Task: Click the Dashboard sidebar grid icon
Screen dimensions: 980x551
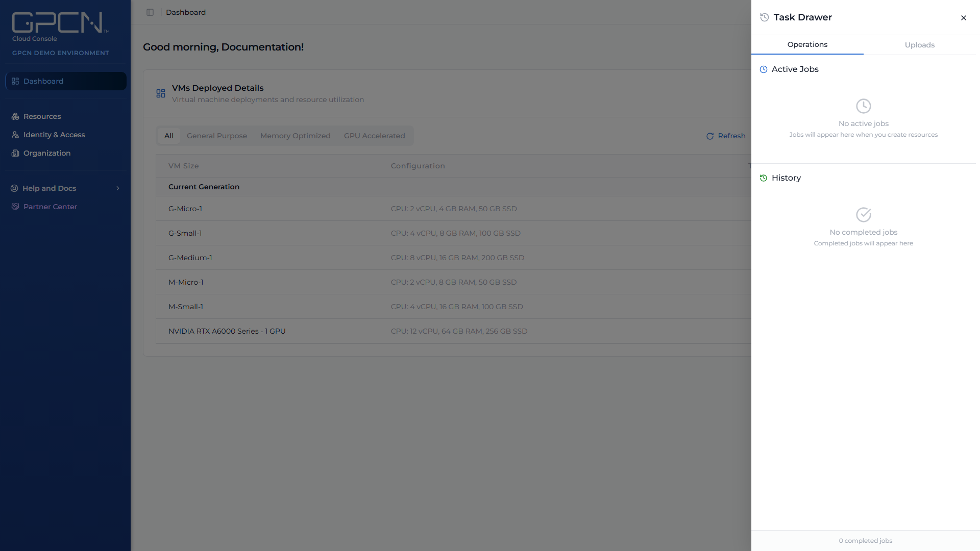Action: [x=15, y=81]
